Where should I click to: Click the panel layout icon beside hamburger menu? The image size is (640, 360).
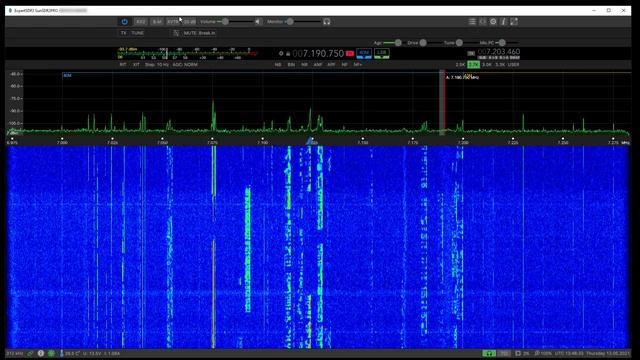tap(483, 22)
